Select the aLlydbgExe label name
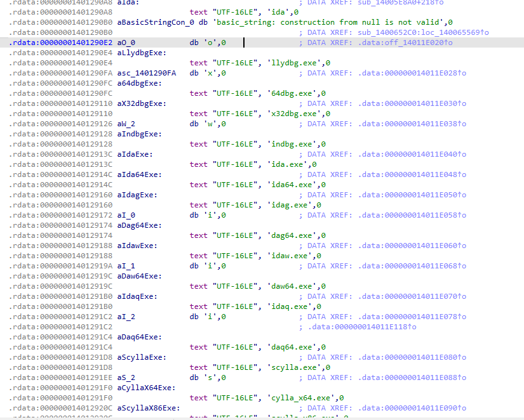524x420 pixels. pos(142,53)
